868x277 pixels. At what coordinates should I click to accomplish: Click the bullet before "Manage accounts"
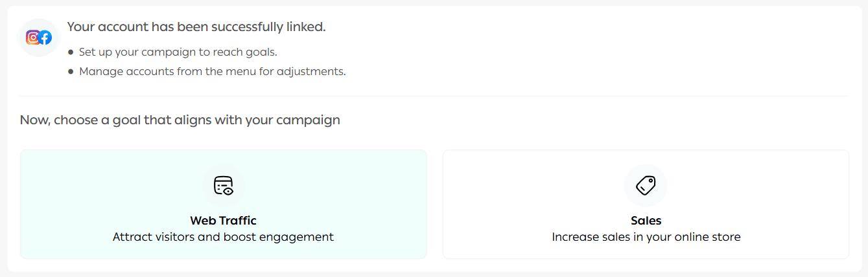tap(71, 72)
